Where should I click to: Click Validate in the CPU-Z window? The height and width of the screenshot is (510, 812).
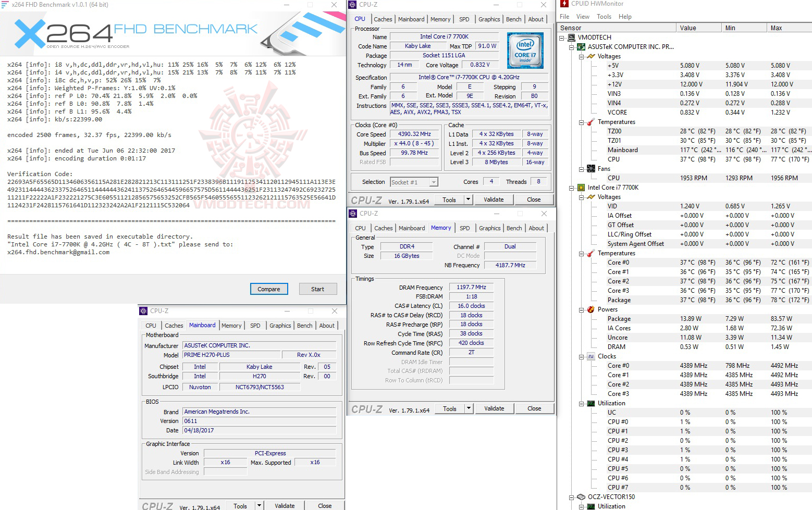pyautogui.click(x=494, y=199)
